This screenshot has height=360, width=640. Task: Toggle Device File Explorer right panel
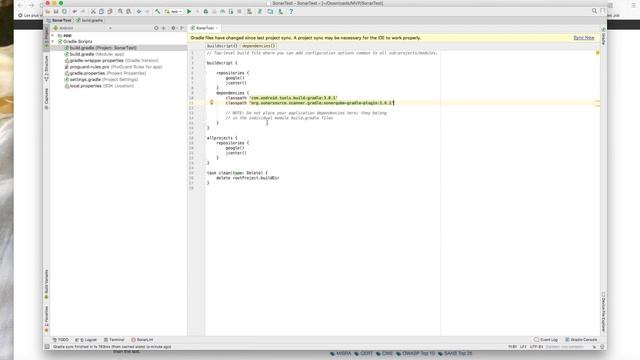coord(603,312)
